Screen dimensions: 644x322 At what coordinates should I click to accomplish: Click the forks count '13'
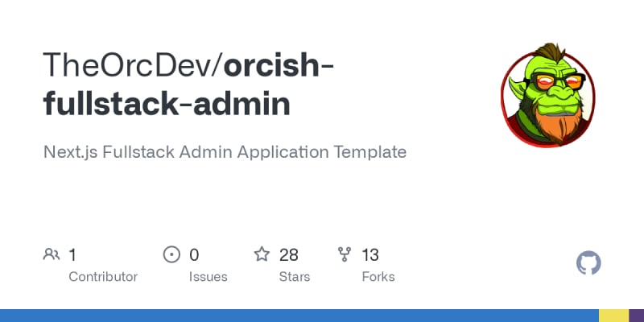[x=370, y=255]
